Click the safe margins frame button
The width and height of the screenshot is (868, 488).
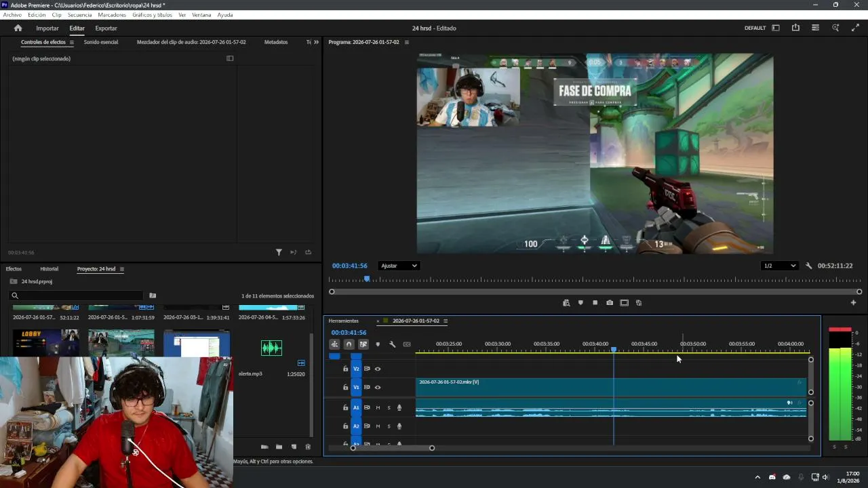[x=624, y=303]
